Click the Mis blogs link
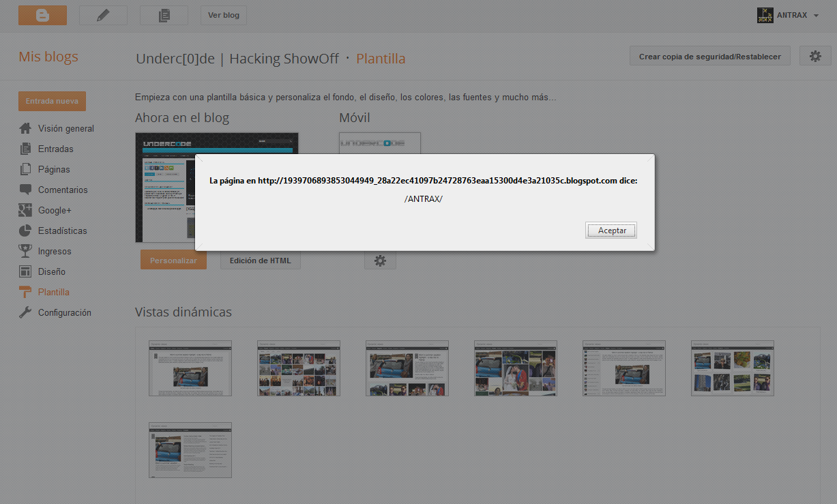 tap(48, 57)
